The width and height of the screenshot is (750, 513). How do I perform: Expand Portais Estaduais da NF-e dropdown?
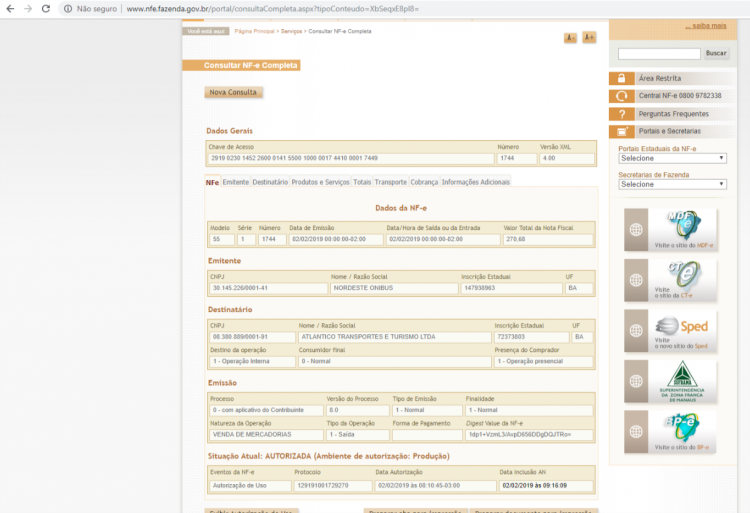(672, 158)
